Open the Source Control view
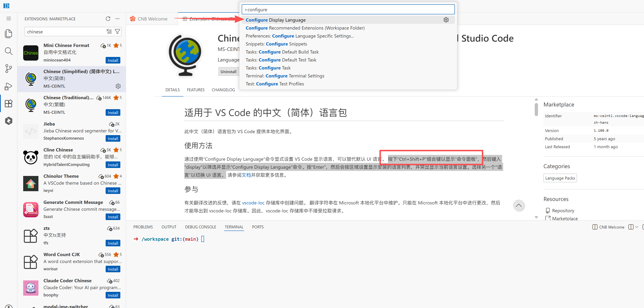This screenshot has width=644, height=308. click(x=9, y=69)
